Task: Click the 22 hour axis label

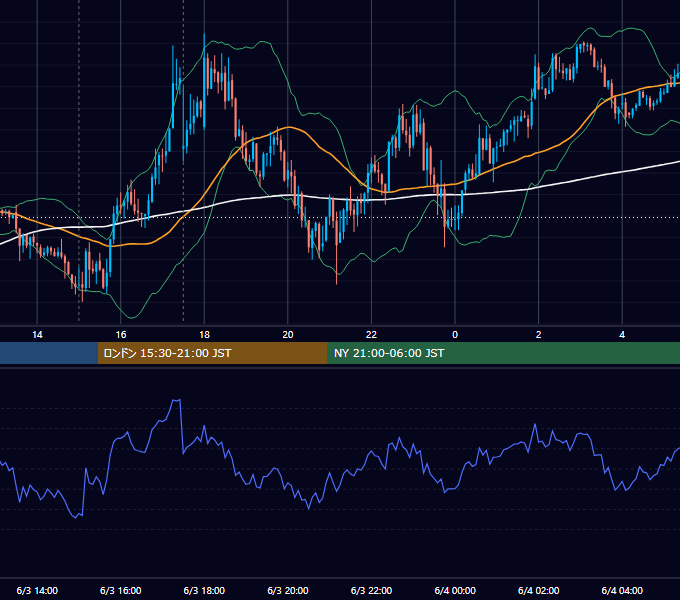Action: click(x=371, y=335)
